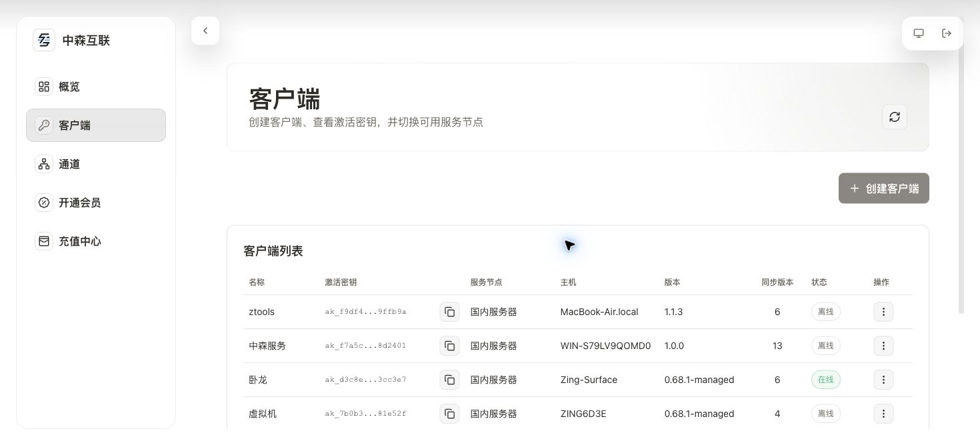Screen dimensions: 980x445
Task: Click host WIN-S79LV9QOMD0
Action: 605,346
